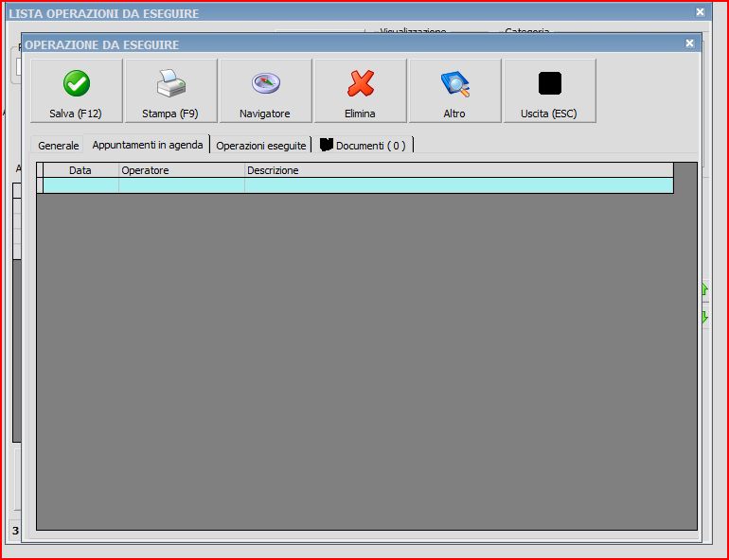Click green up arrow in Lista operazioni window
Viewport: 729px width, 560px height.
click(x=704, y=289)
